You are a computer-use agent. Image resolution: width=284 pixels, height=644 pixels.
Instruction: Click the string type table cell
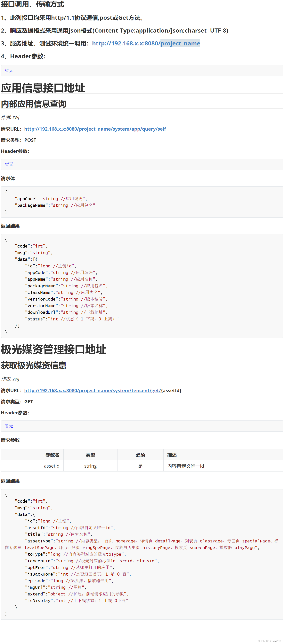tap(90, 466)
